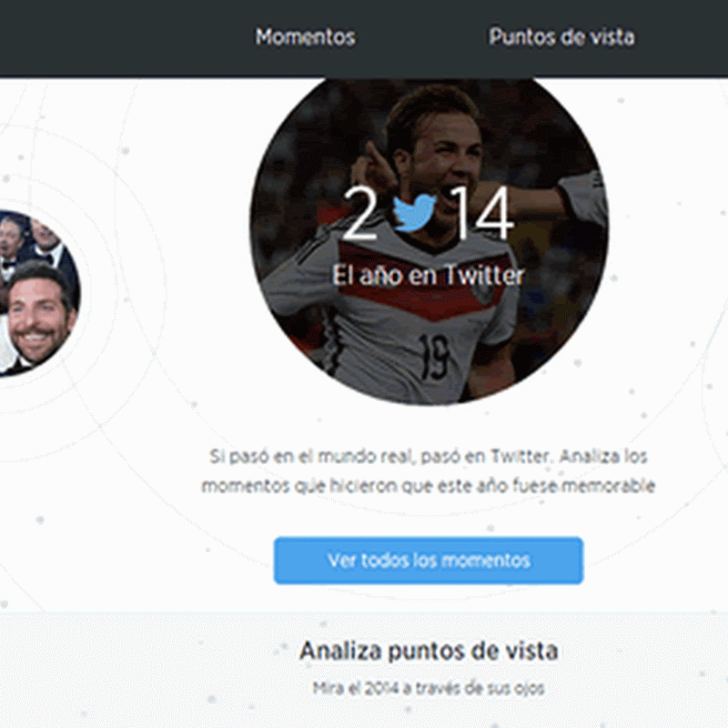Open the Momentos navigation tab
The width and height of the screenshot is (728, 728).
tap(305, 37)
